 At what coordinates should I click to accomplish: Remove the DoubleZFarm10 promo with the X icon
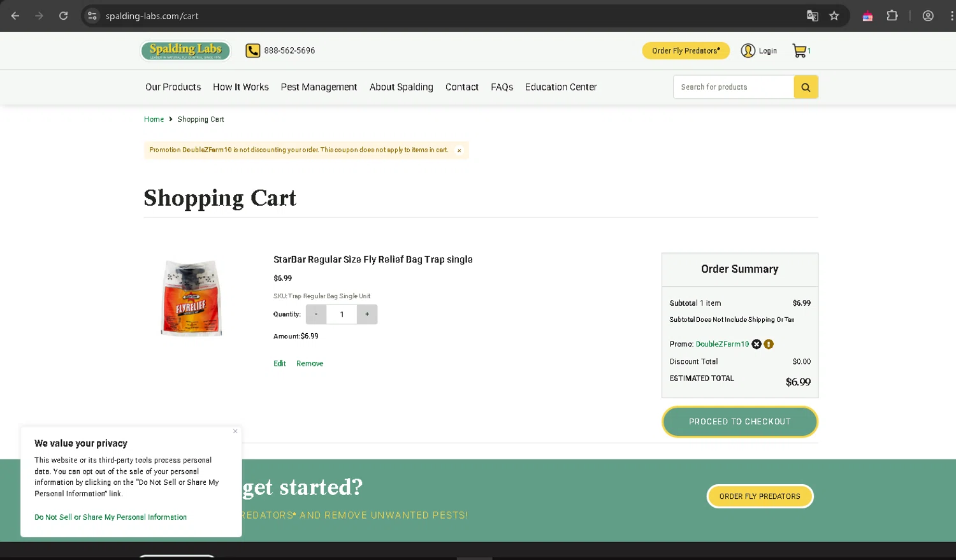[757, 344]
